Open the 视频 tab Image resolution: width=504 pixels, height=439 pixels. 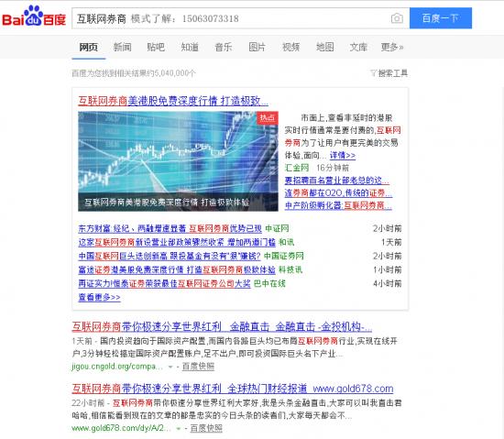click(x=290, y=48)
